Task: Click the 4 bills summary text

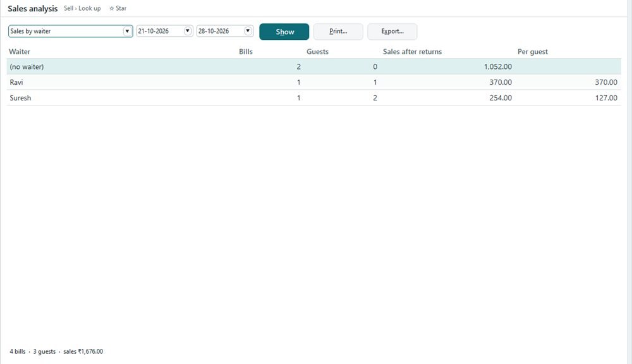Action: click(17, 351)
